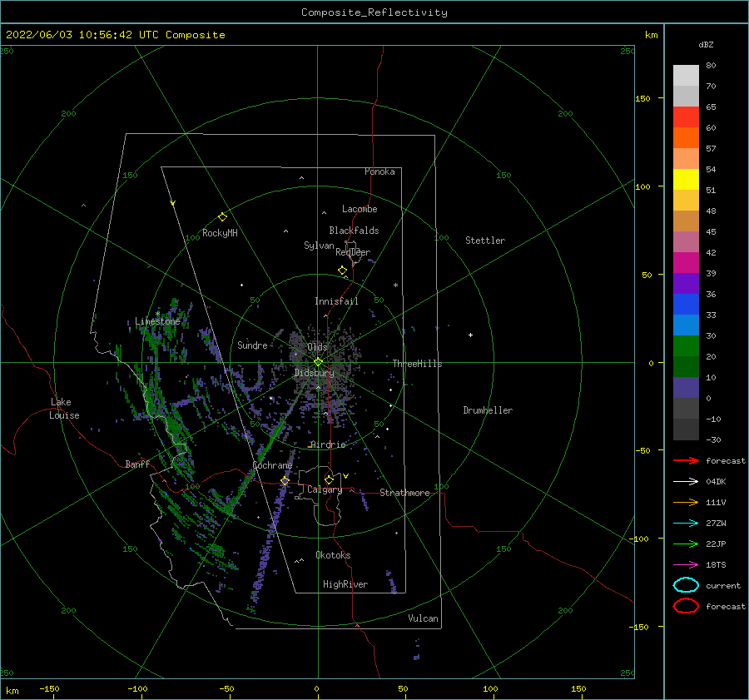Screen dimensions: 749x700
Task: Choose the magenta 39-42 dBZ swatch
Action: [686, 262]
